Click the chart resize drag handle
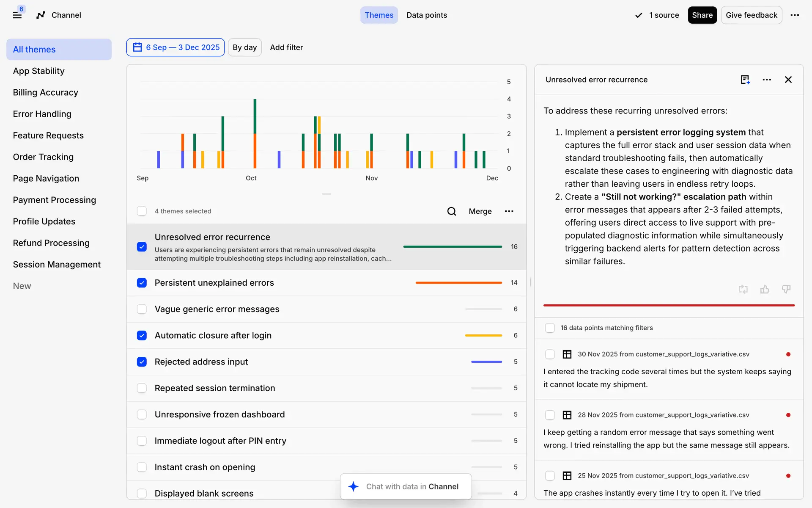Screen dimensions: 812x508 coord(326,194)
